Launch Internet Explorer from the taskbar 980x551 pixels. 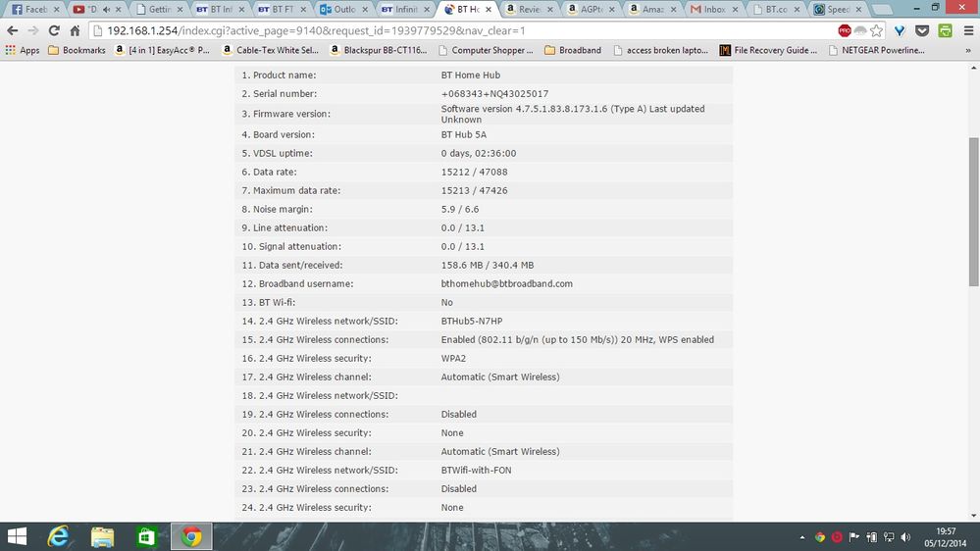[x=58, y=536]
